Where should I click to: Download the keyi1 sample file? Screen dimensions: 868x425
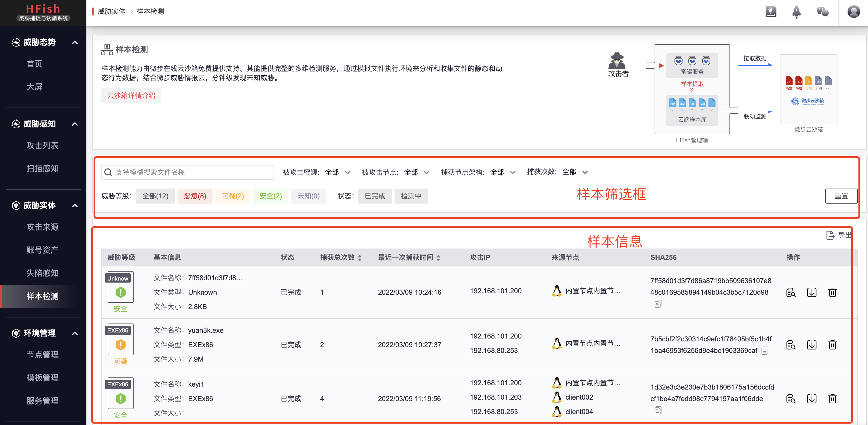(811, 399)
